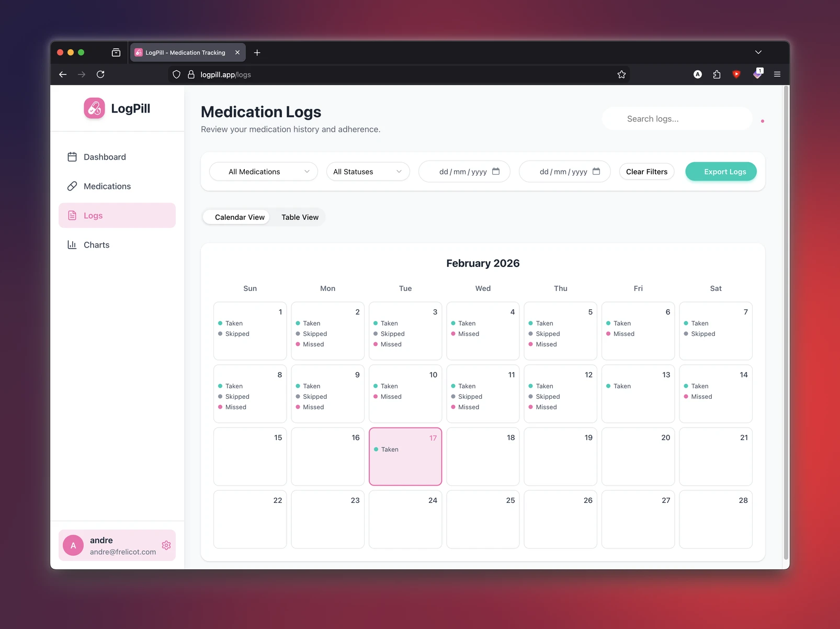Click the andre@frelicot.com account card
This screenshot has height=629, width=840.
[x=117, y=545]
